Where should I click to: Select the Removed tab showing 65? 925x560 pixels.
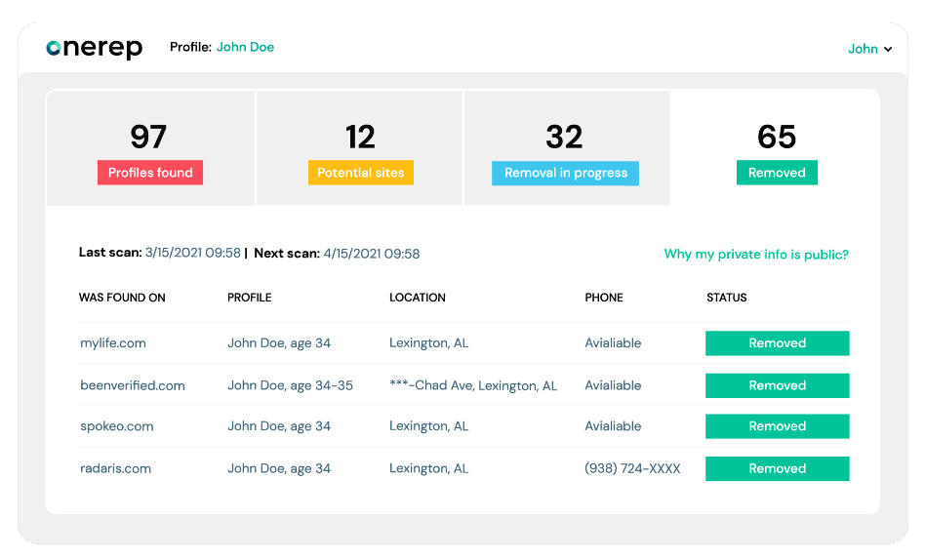(777, 147)
